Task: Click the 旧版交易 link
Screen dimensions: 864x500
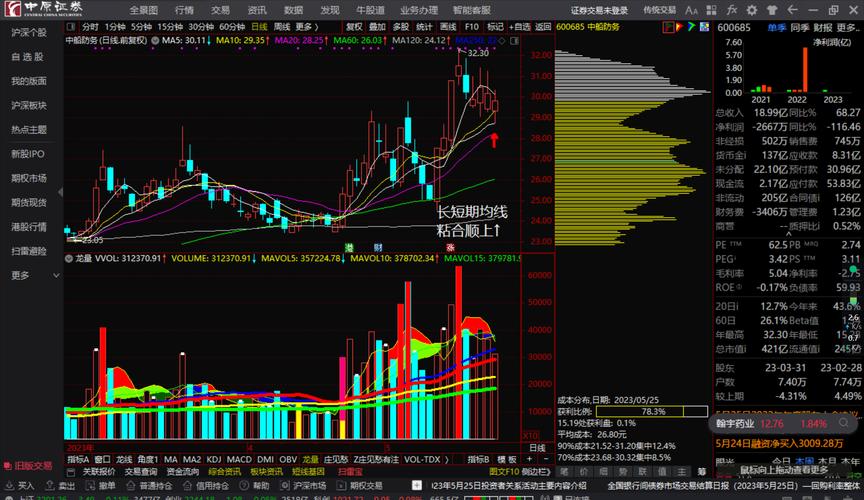Action: (x=28, y=465)
